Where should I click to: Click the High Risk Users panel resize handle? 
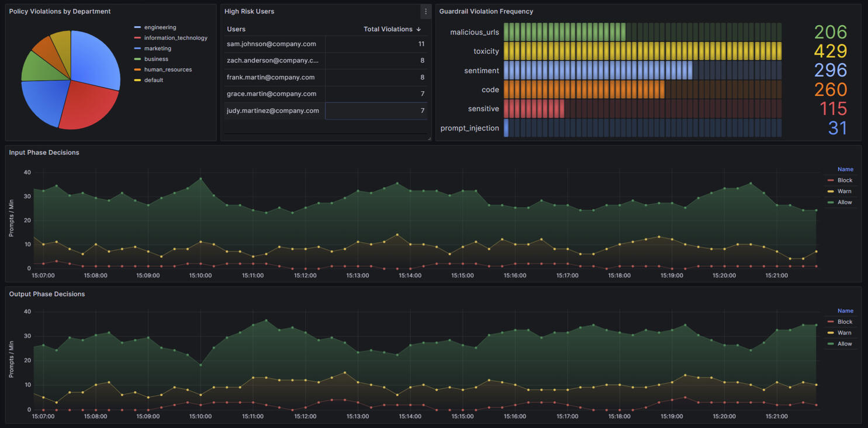(x=428, y=138)
